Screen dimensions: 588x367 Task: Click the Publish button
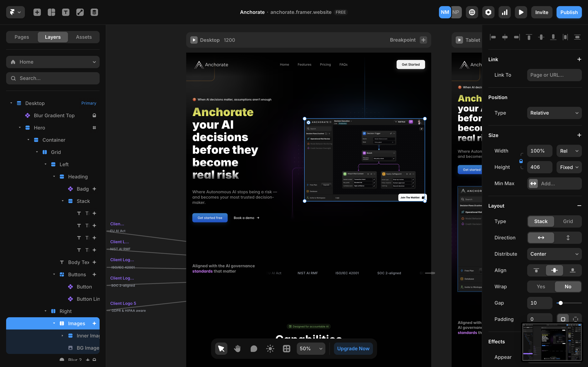tap(569, 12)
